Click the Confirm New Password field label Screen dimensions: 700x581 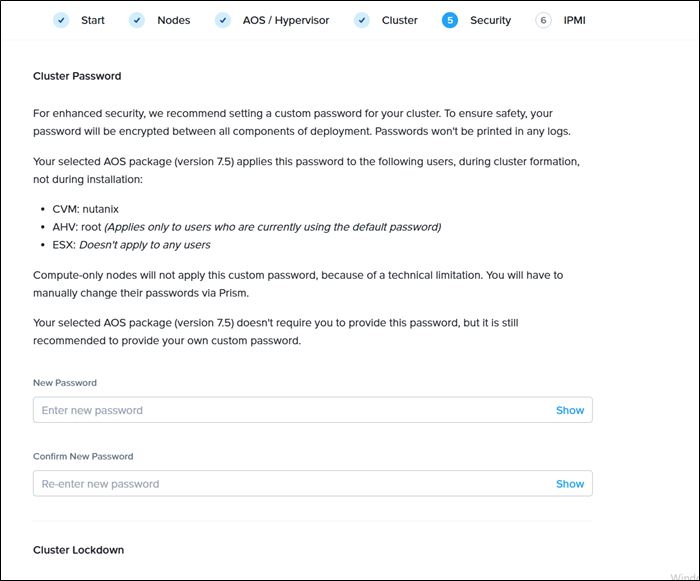(83, 457)
